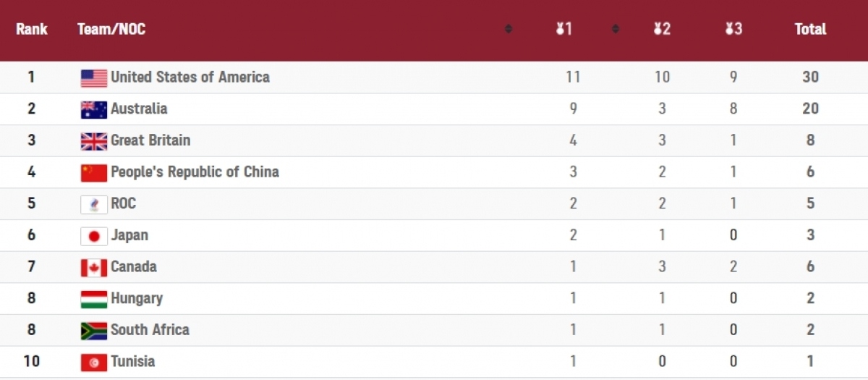This screenshot has width=868, height=380.
Task: Click the Total column header
Action: pos(810,29)
